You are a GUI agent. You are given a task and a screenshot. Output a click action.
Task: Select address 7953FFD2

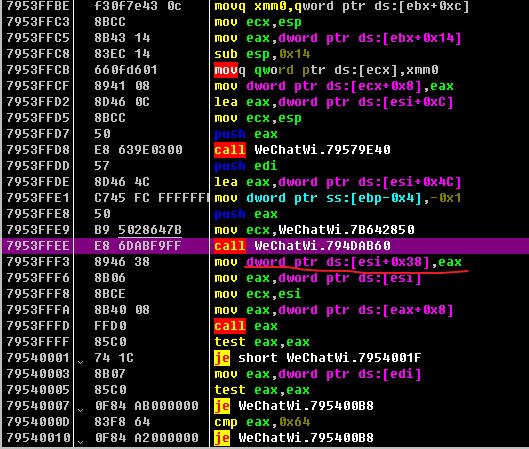tap(38, 102)
